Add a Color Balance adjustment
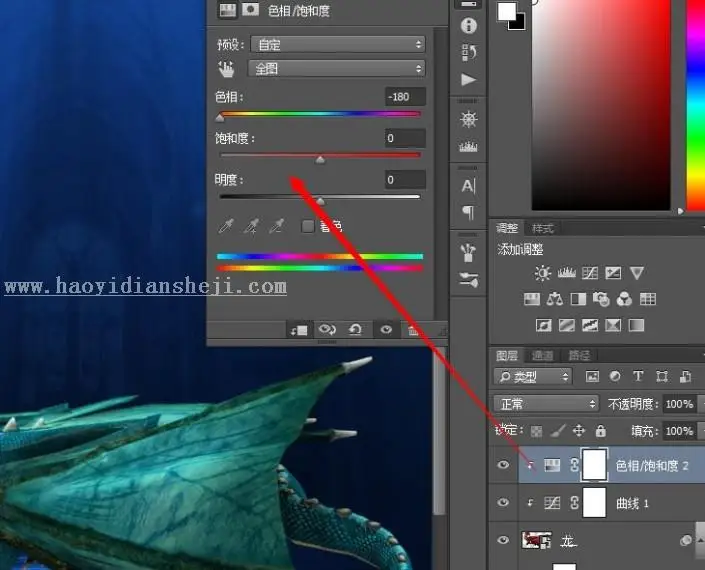The image size is (705, 570). (x=555, y=299)
